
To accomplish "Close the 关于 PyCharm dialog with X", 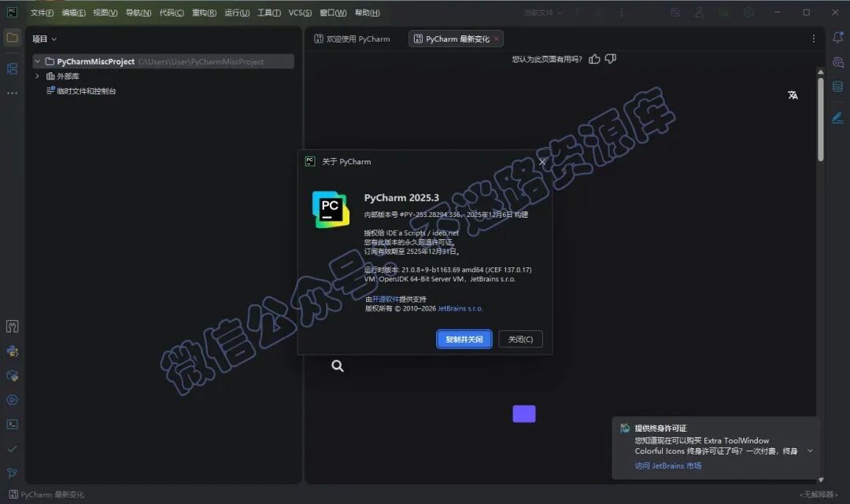I will [542, 162].
